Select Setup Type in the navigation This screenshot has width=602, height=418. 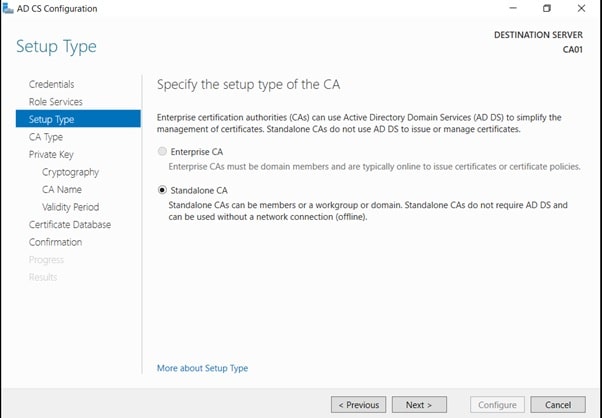pos(51,119)
